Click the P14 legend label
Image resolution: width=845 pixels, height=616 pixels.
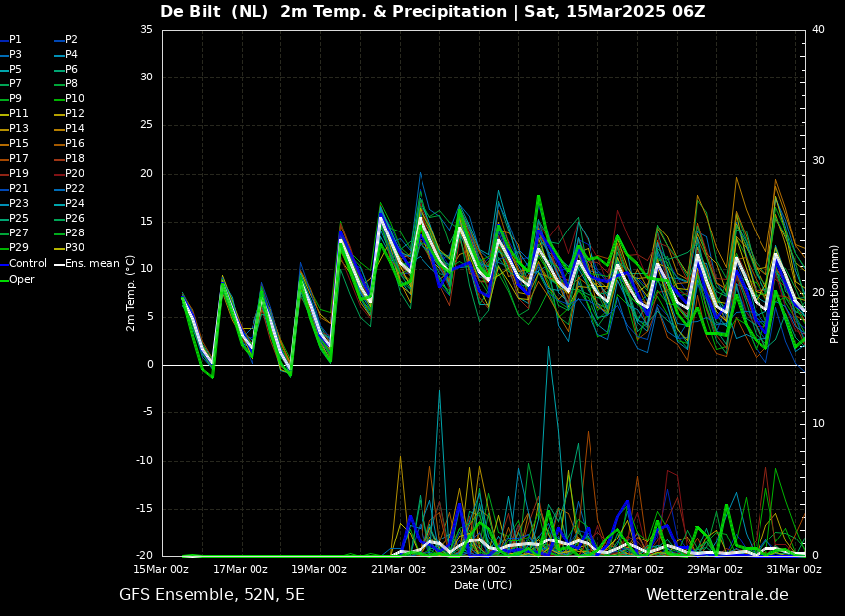(74, 129)
